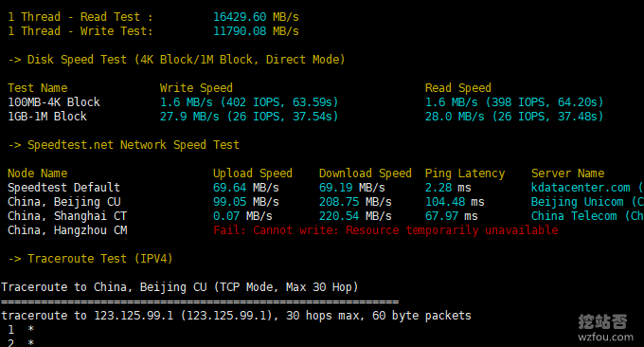
Task: Click ping latency 104.48 ms
Action: [x=455, y=202]
